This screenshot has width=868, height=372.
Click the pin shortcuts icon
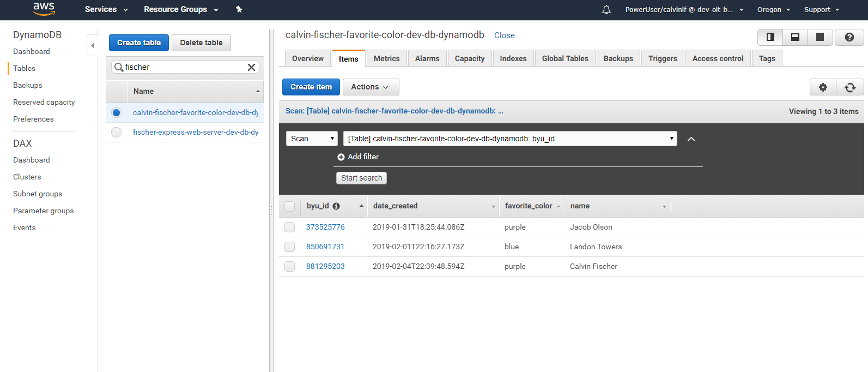(x=239, y=9)
